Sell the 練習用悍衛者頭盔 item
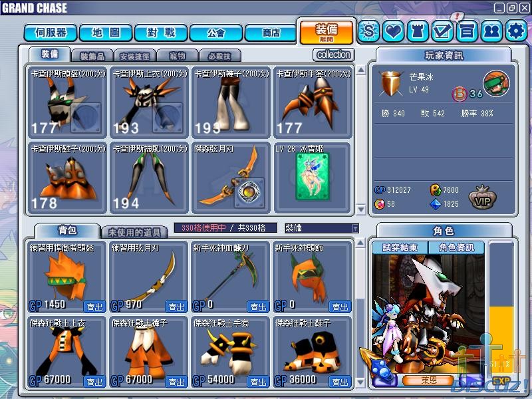This screenshot has height=399, width=532. (94, 307)
